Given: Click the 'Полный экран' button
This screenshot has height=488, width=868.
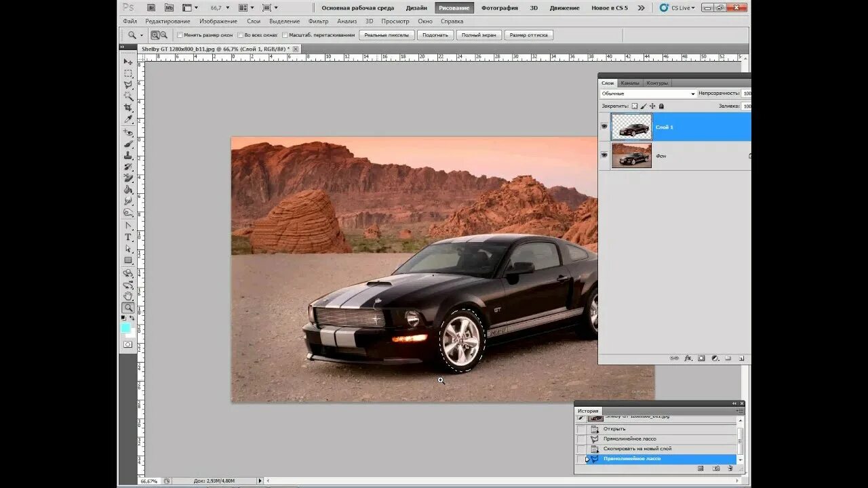Looking at the screenshot, I should [479, 35].
